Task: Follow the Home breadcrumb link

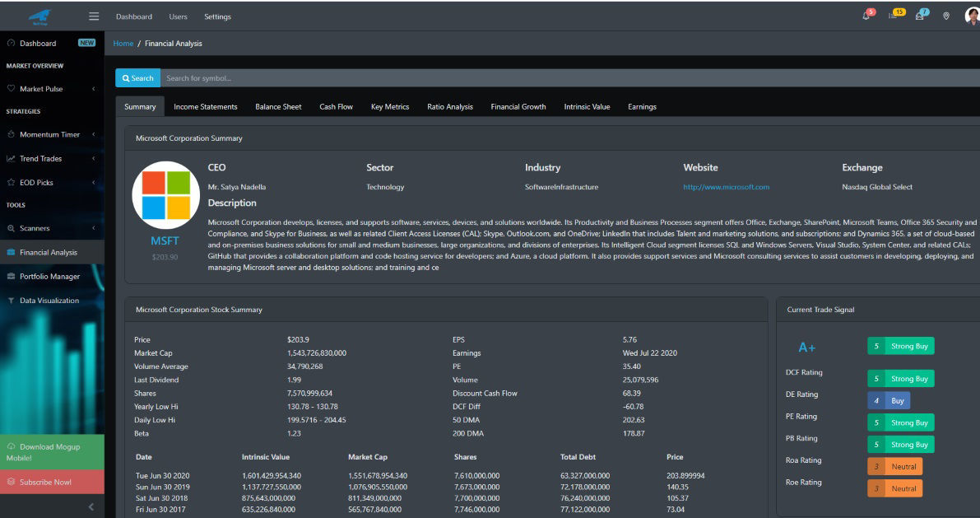Action: pos(123,43)
